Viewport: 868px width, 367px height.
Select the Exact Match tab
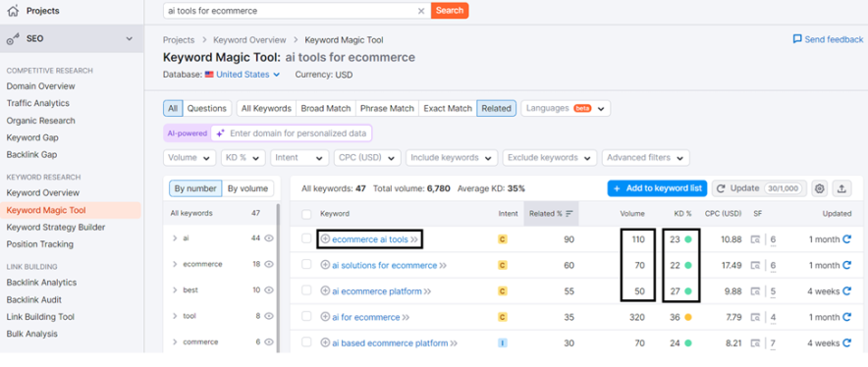448,109
